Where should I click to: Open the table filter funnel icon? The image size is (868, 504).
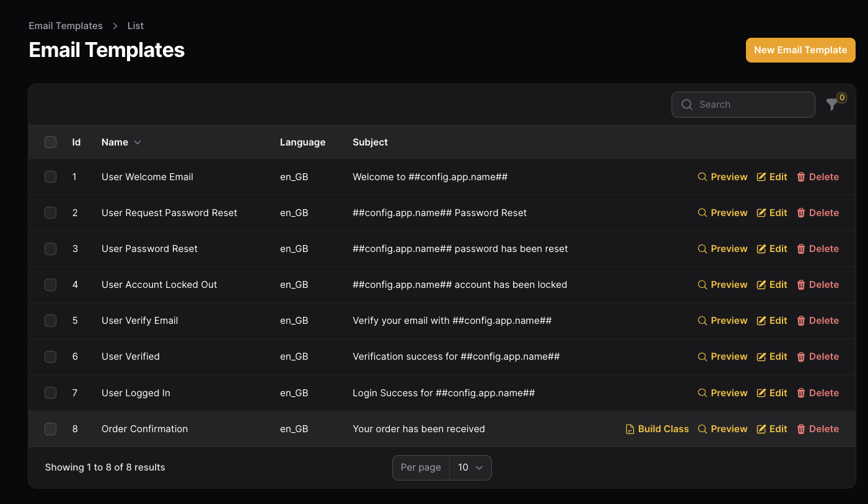[832, 105]
